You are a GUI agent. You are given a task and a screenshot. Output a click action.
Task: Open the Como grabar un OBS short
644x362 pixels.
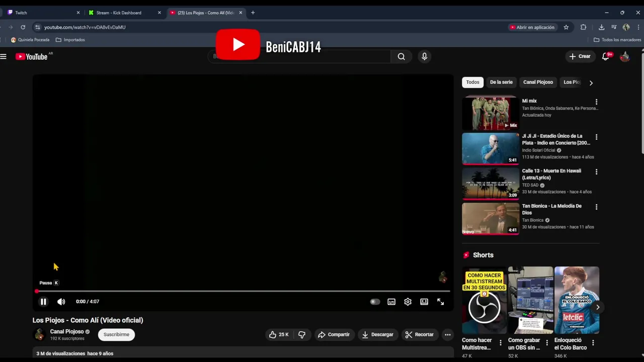click(x=530, y=300)
